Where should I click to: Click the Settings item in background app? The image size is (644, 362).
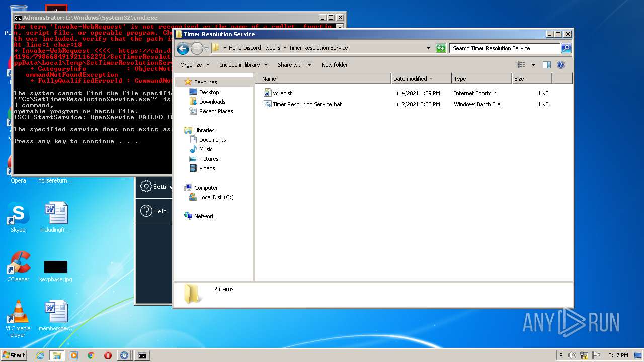pyautogui.click(x=156, y=186)
